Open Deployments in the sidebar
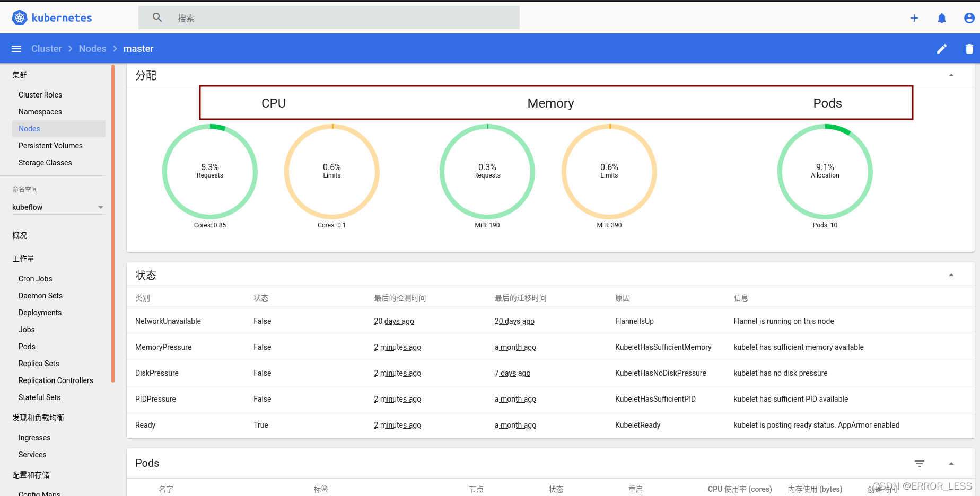Viewport: 980px width, 496px height. click(x=40, y=313)
